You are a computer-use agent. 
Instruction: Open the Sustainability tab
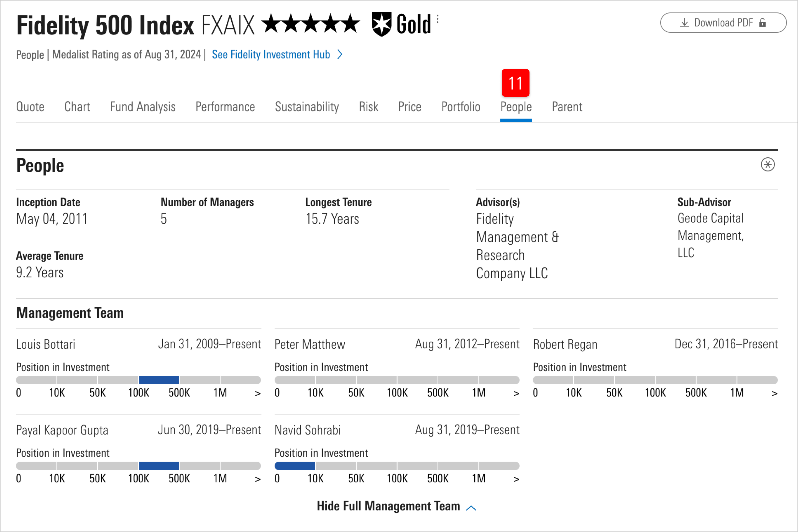pos(307,107)
